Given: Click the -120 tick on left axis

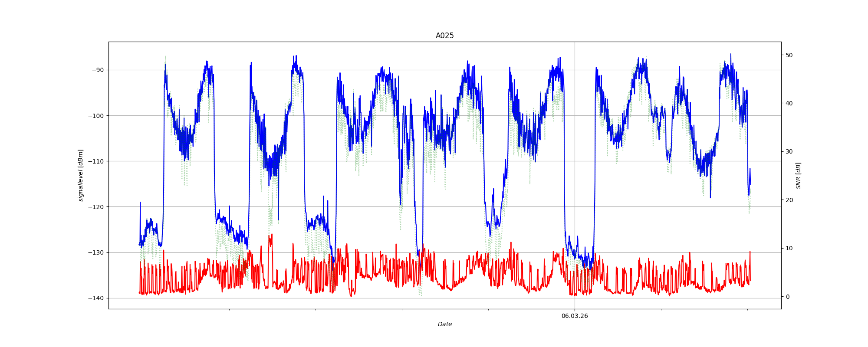Looking at the screenshot, I should tap(96, 207).
